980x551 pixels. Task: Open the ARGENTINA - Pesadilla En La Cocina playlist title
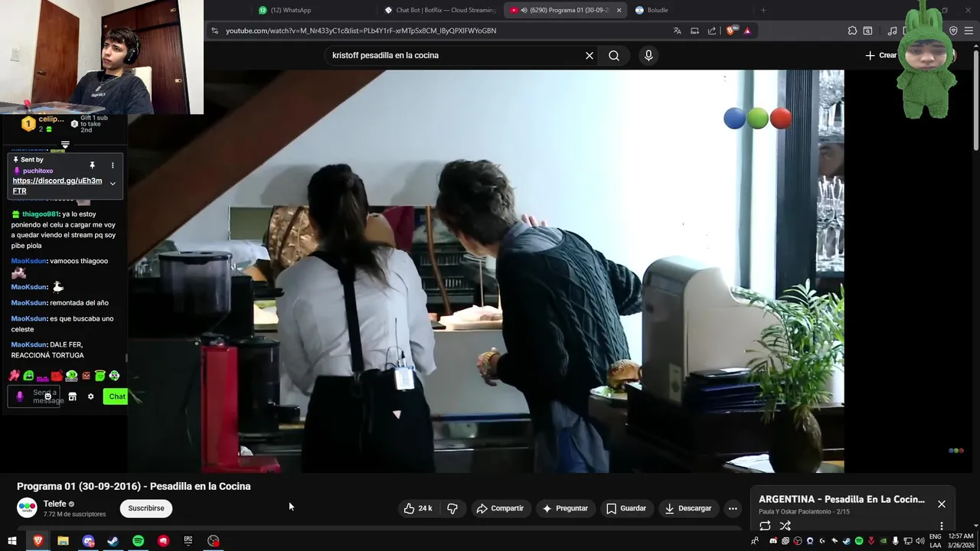841,499
